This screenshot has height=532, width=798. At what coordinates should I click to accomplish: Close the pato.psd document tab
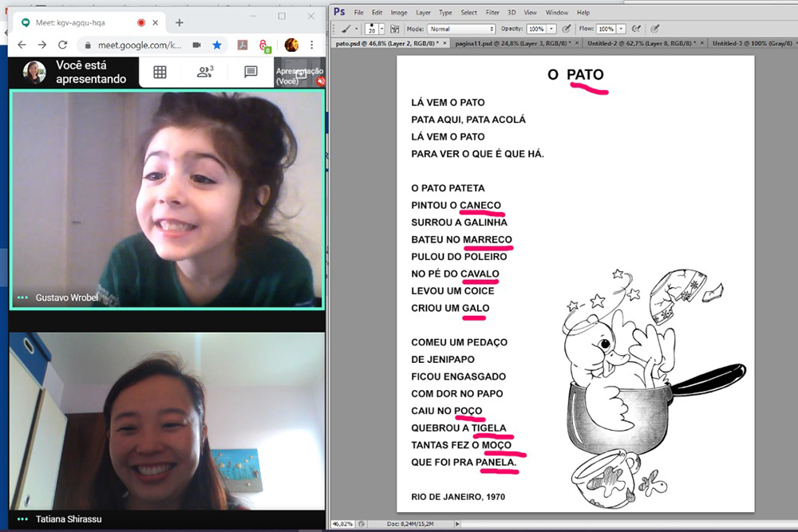point(444,43)
